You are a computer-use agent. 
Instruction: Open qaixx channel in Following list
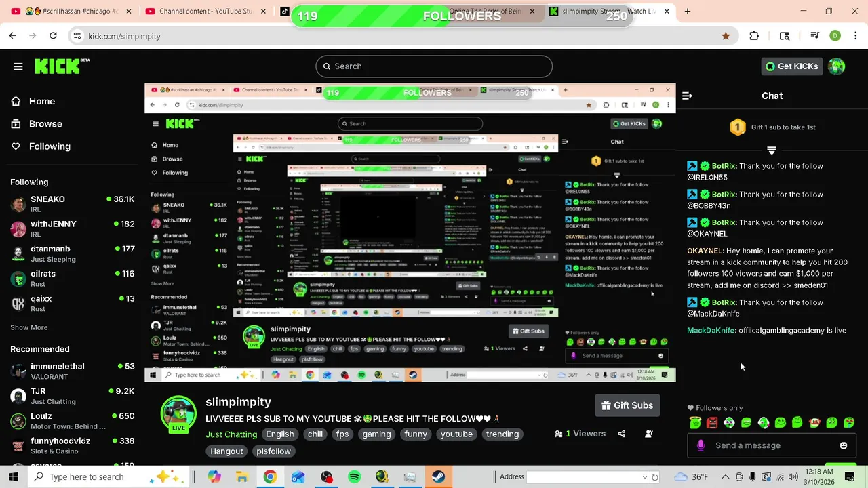73,303
